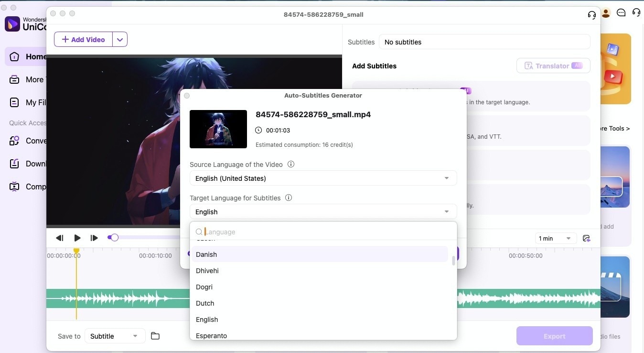This screenshot has width=644, height=353.
Task: Click the 00:00:50:00 timeline ruler mark
Action: [526, 255]
